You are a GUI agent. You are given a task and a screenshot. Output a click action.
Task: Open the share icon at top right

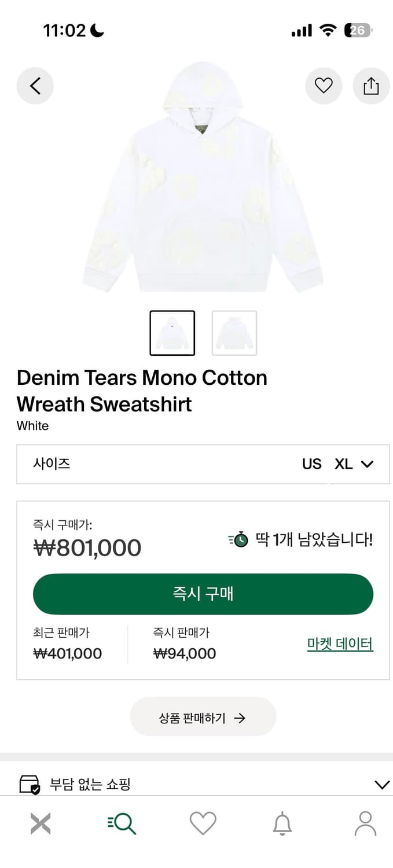click(x=371, y=85)
